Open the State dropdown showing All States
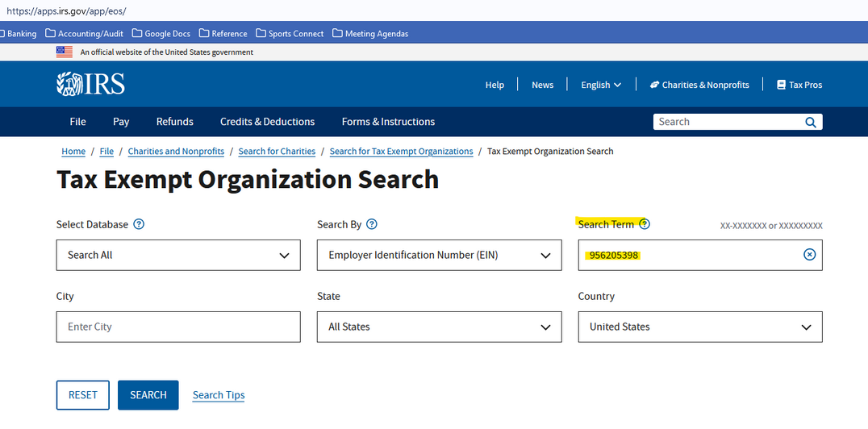868x429 pixels. [x=439, y=327]
